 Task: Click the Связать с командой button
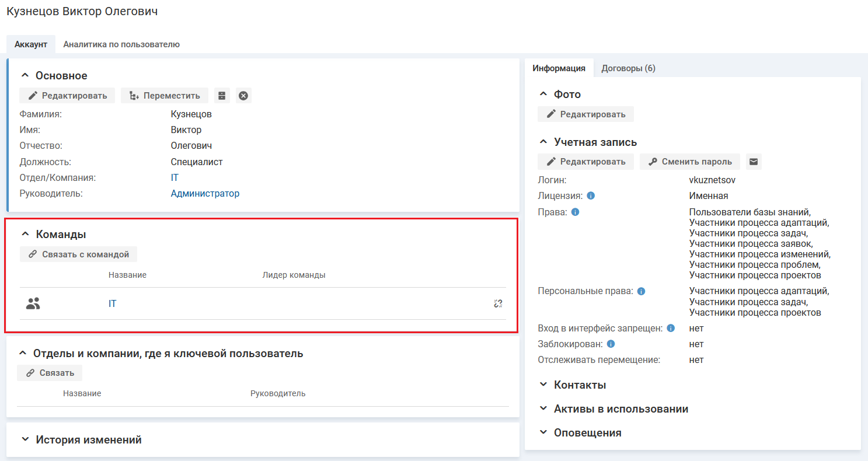[79, 254]
